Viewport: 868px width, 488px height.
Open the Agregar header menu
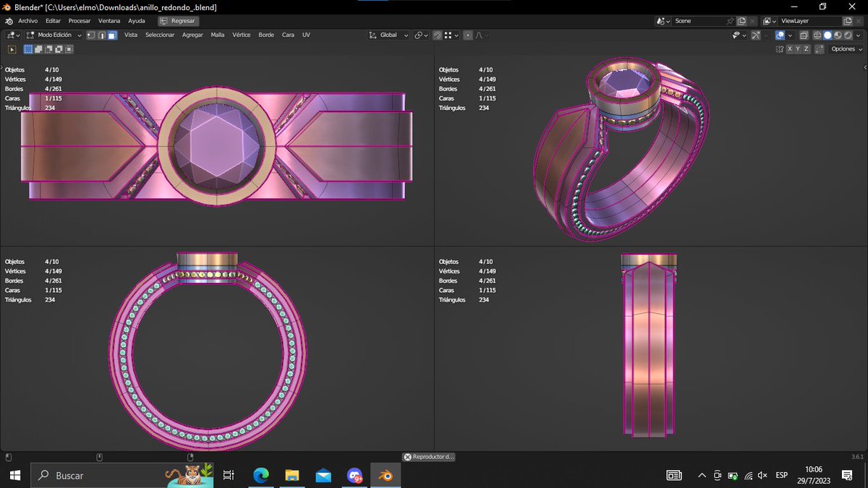coord(192,35)
